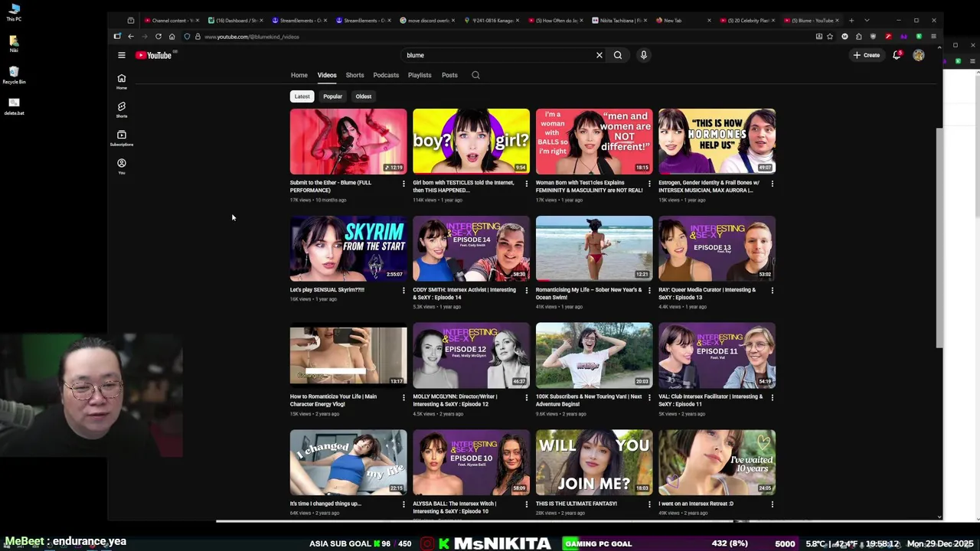The image size is (980, 551).
Task: Click the YouTube search input field
Action: click(499, 55)
